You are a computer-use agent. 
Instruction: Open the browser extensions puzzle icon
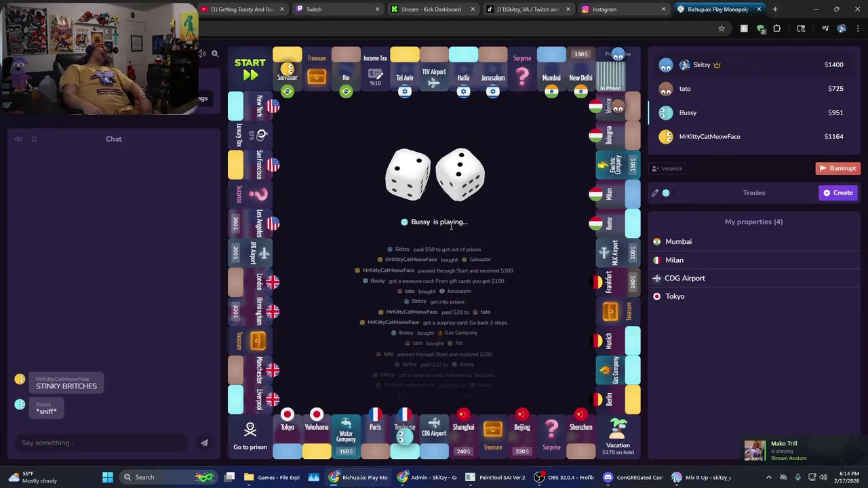(x=777, y=28)
